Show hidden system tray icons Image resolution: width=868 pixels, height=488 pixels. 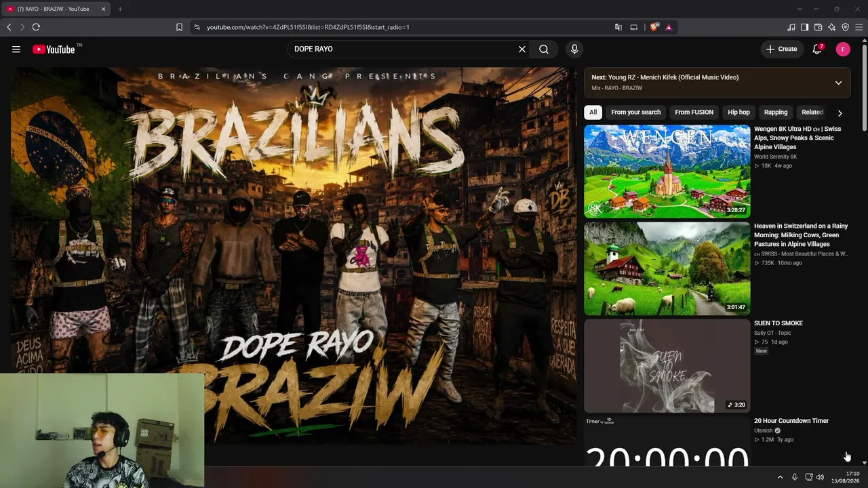click(780, 477)
